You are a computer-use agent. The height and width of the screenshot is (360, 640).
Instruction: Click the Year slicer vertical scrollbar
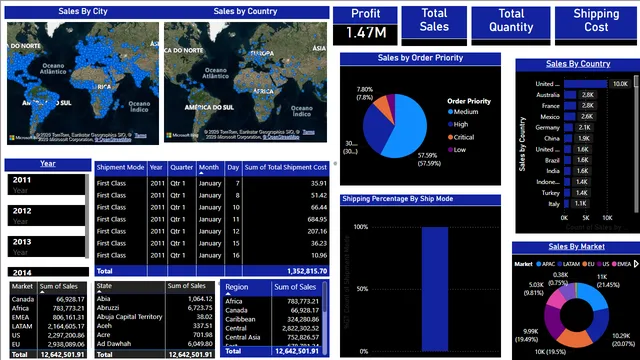pos(87,216)
